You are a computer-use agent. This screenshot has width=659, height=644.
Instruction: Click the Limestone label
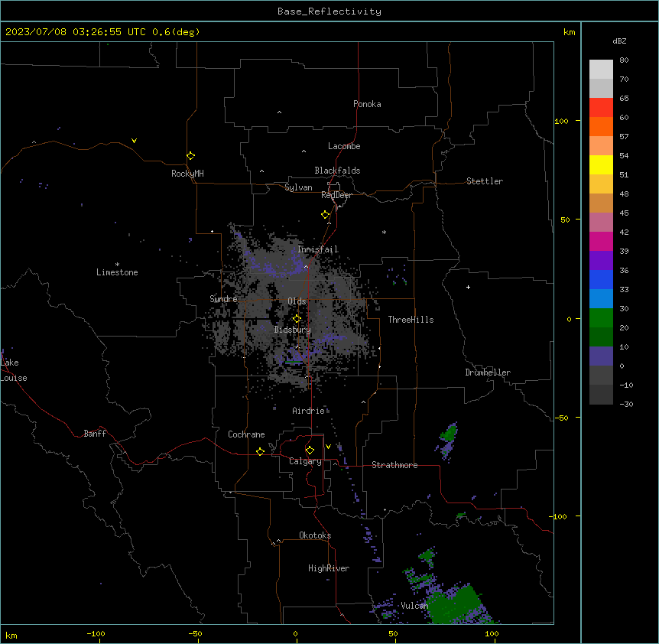[x=117, y=272]
